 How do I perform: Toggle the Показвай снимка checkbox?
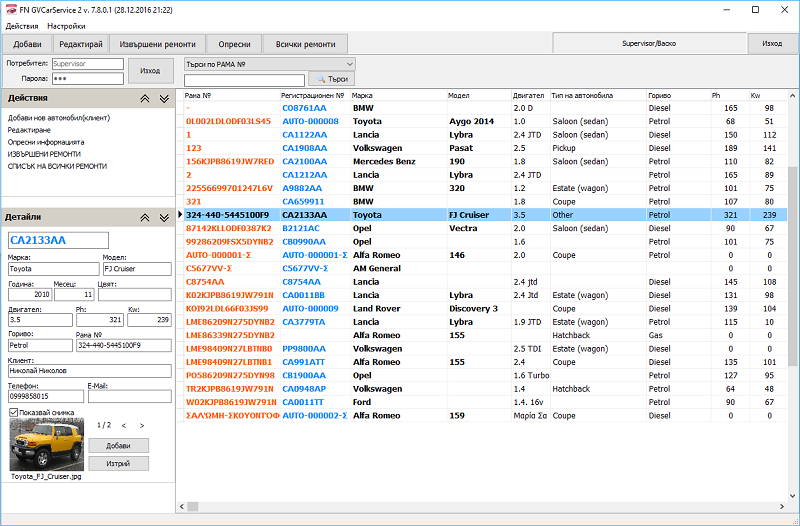[13, 411]
